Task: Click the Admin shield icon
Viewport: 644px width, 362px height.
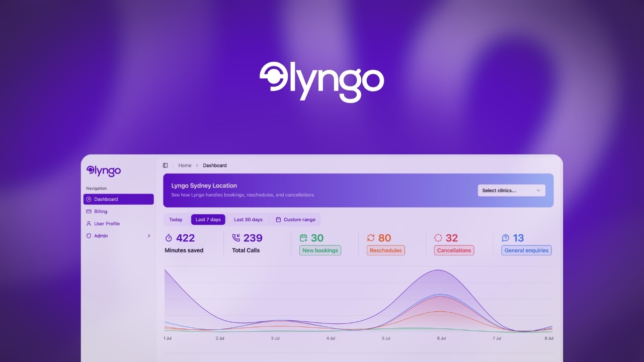Action: (x=89, y=236)
